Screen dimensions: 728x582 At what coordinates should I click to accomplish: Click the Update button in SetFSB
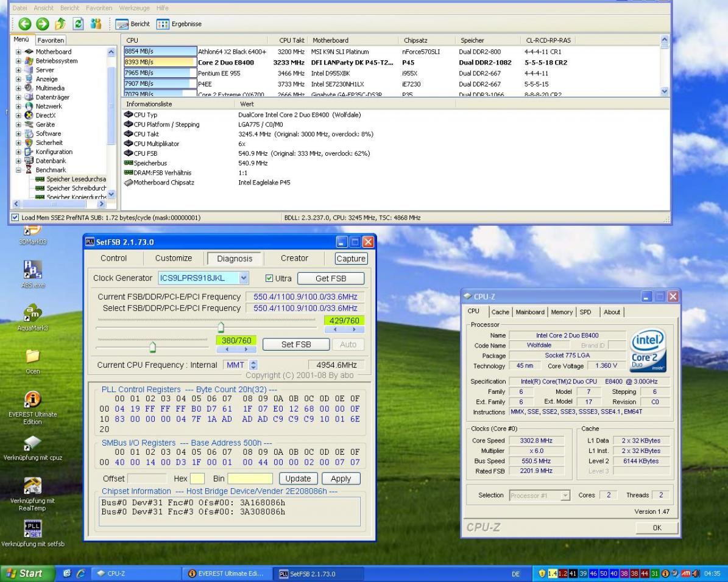pyautogui.click(x=298, y=479)
